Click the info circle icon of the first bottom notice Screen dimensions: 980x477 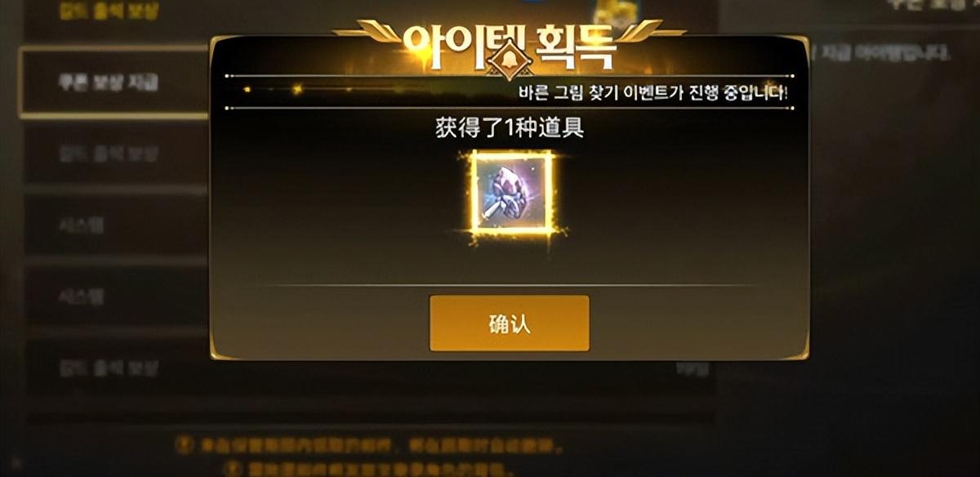(185, 446)
